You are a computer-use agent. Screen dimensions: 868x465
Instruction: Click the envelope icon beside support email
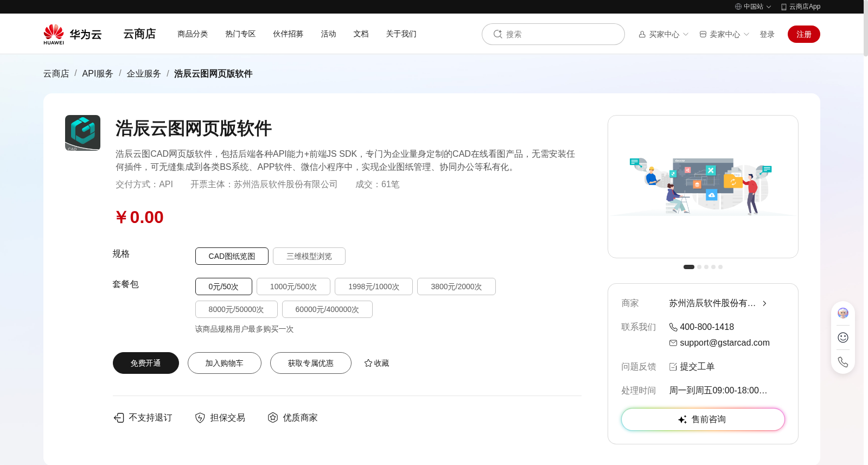tap(673, 343)
